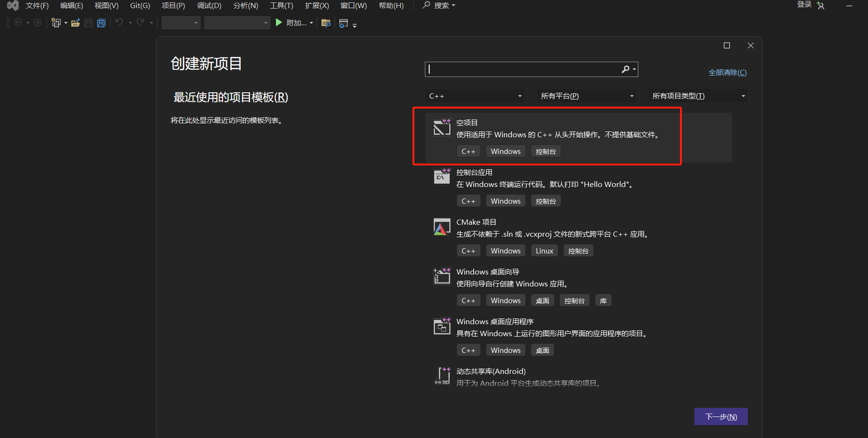Screen dimensions: 868x438
Task: Open a file using the Open folder icon
Action: [x=75, y=22]
